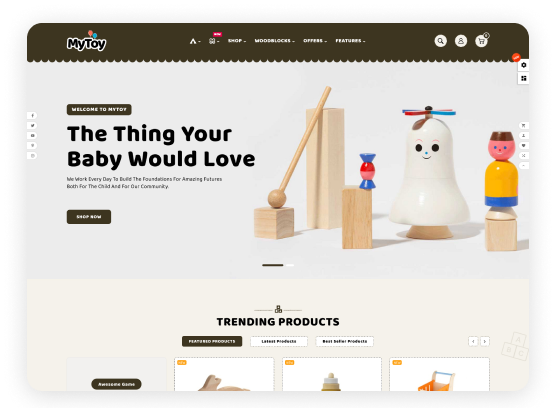The image size is (555, 408).
Task: Open the settings gear side panel
Action: (523, 65)
